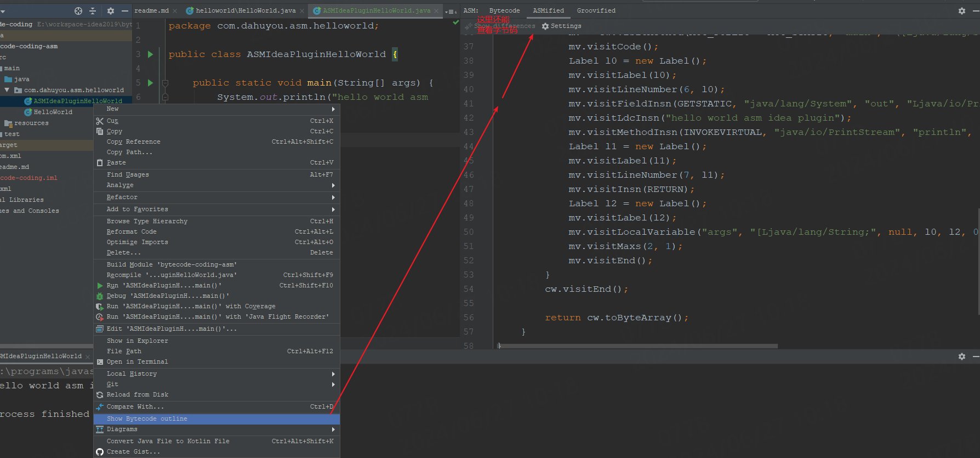Switch to Bytecode tab in ASM panel

coord(504,11)
